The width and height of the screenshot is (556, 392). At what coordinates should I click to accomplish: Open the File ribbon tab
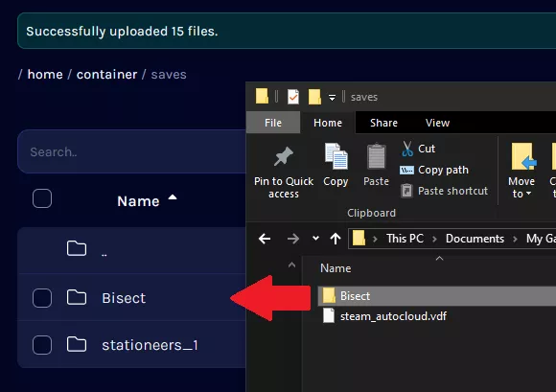point(273,123)
